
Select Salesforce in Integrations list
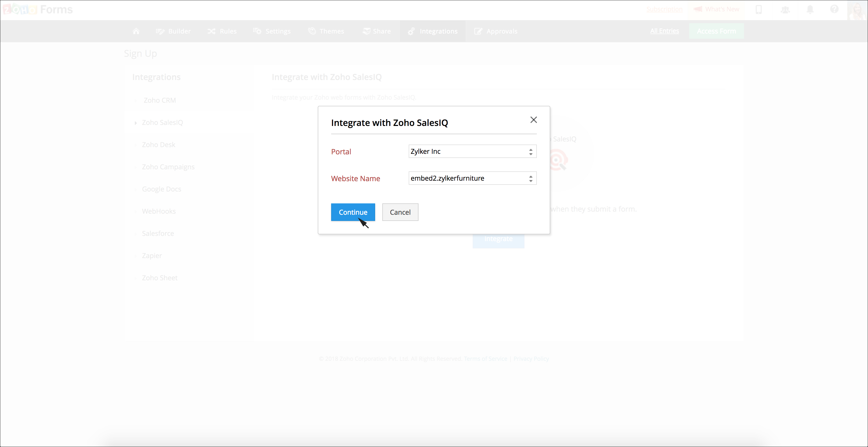pos(158,234)
